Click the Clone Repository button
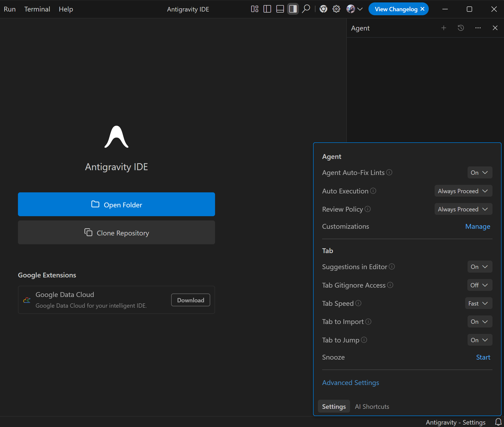Screen dimensions: 504x427 click(116, 232)
